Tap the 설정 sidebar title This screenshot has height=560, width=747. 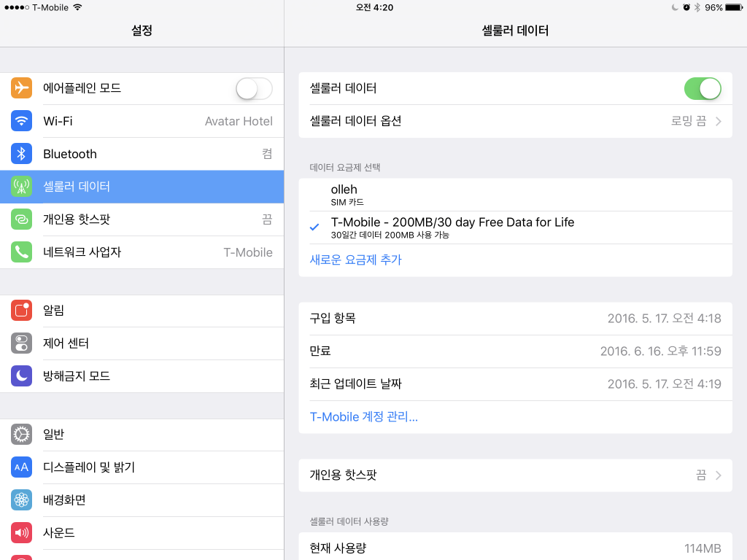142,31
